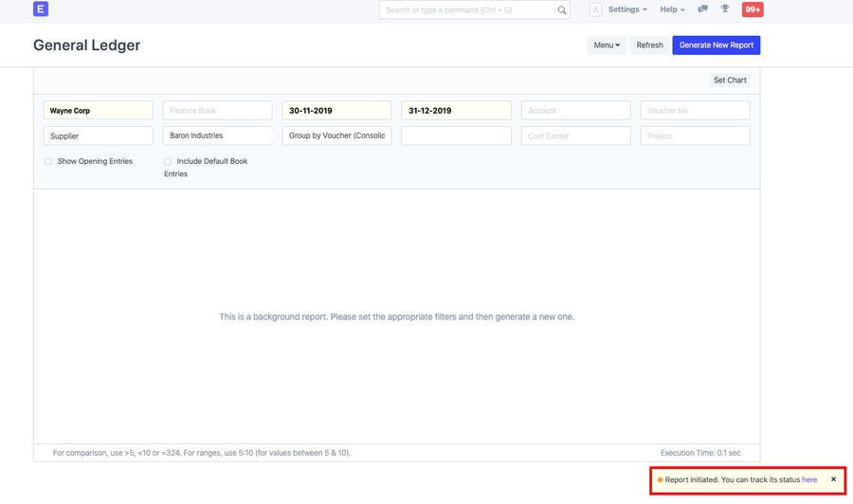
Task: Focus the Voucher No field
Action: 695,111
